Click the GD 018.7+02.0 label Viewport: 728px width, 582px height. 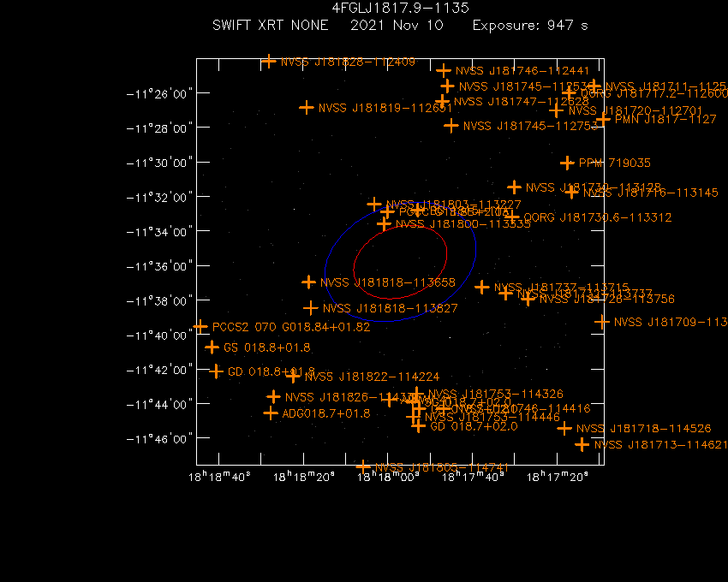[x=474, y=426]
